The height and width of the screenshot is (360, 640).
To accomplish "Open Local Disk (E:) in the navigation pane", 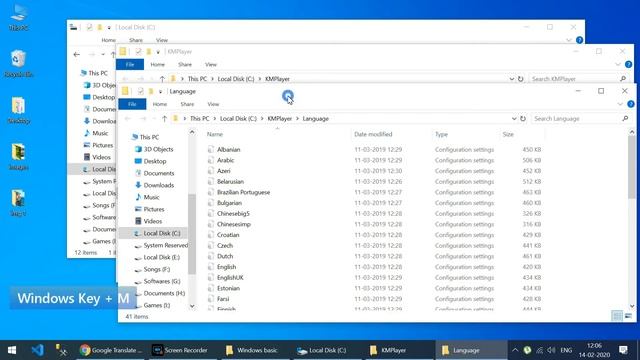I will click(161, 257).
